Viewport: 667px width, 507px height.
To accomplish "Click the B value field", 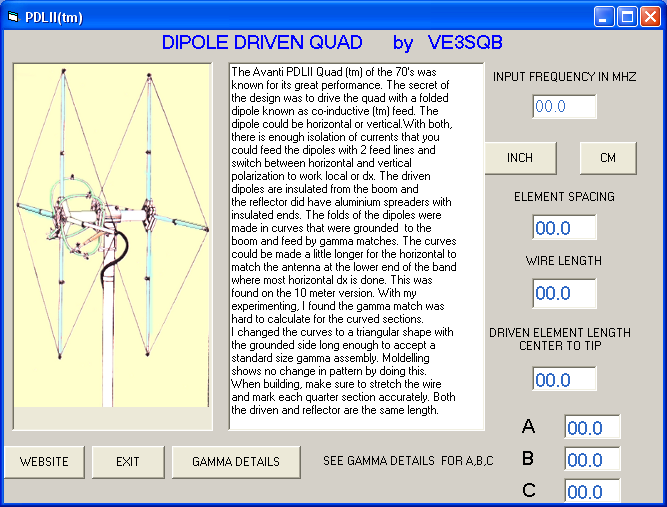I will click(x=592, y=459).
